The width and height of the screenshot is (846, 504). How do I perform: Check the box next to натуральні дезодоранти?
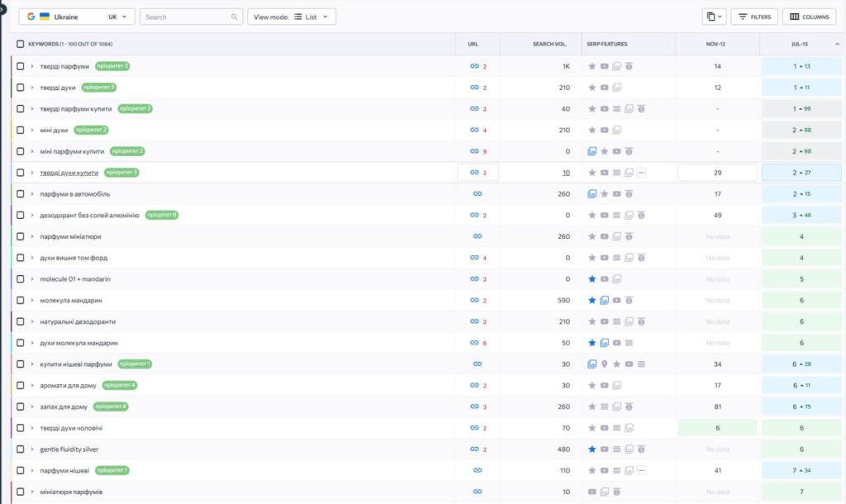point(21,321)
